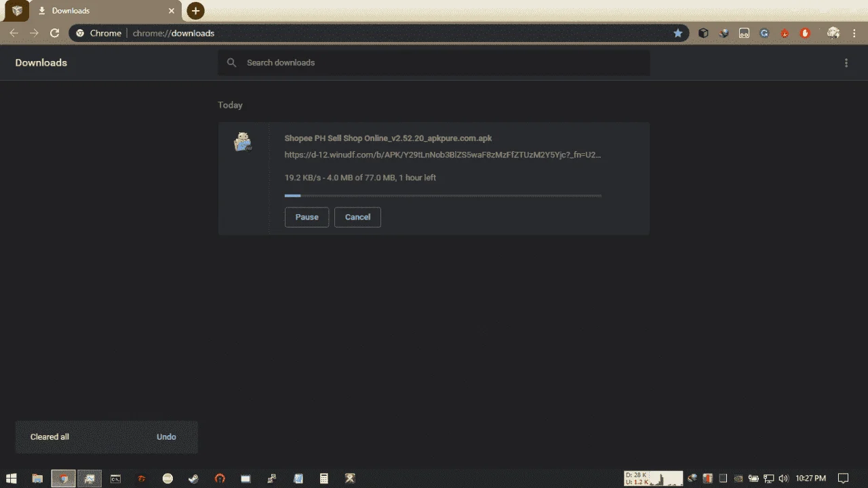Pause the Shopee APK download
This screenshot has width=868, height=488.
(307, 217)
